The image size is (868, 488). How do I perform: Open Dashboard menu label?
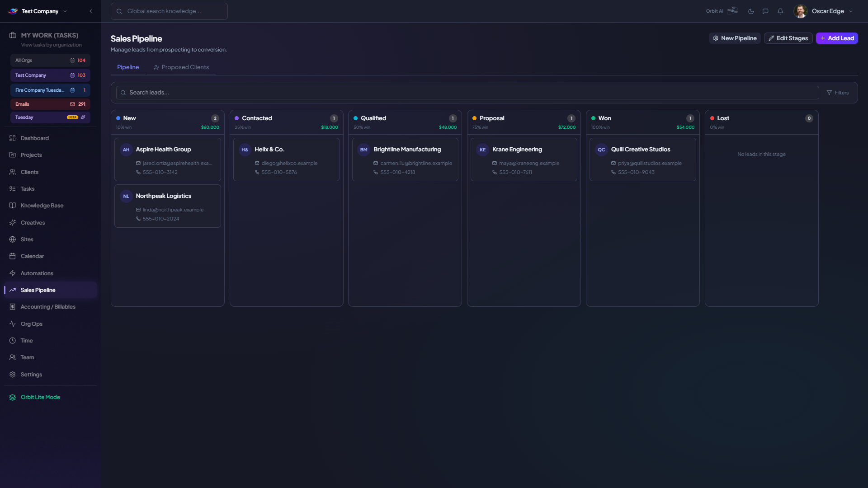coord(35,138)
